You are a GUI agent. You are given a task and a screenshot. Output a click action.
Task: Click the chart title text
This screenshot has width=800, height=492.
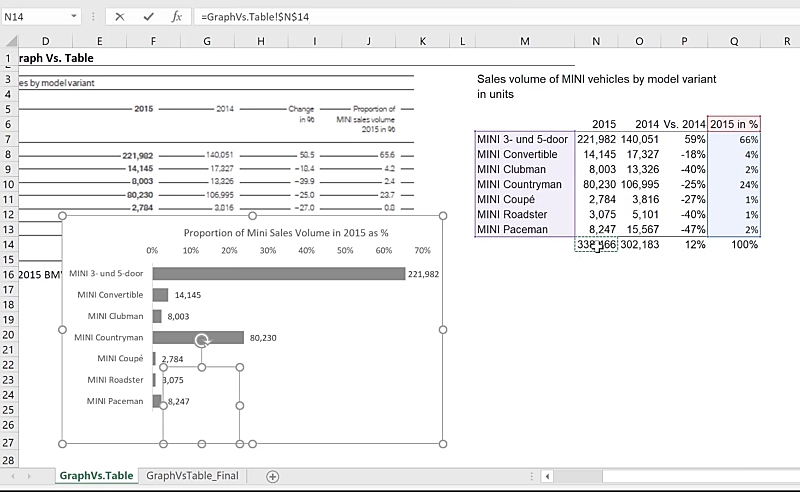point(285,232)
